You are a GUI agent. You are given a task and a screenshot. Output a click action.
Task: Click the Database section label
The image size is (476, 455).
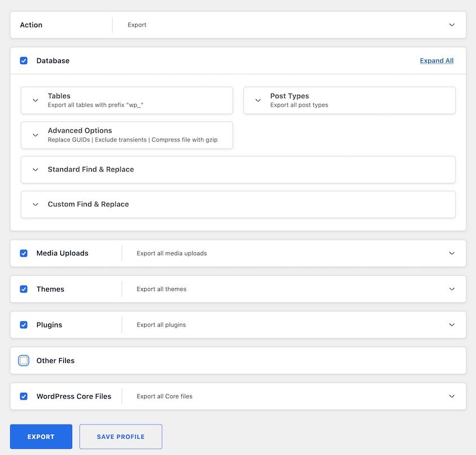[53, 61]
